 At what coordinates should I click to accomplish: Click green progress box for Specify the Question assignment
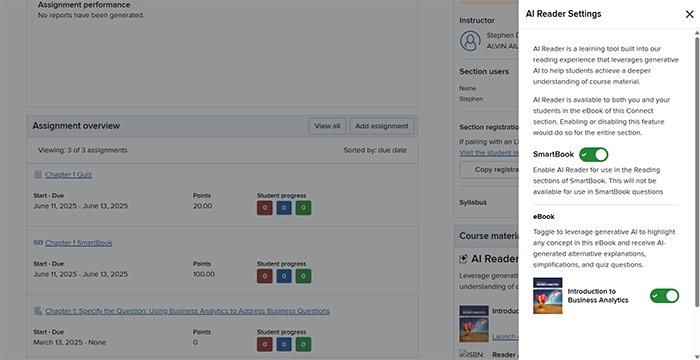[304, 344]
